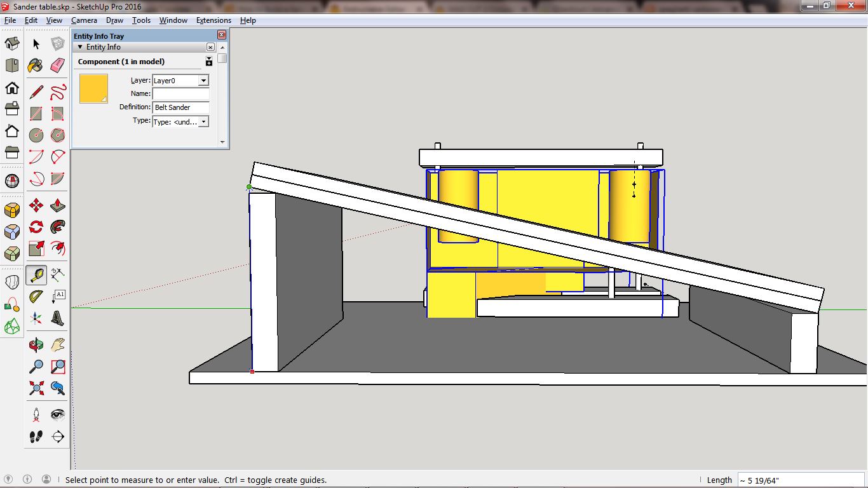
Task: Pick the Scale tool
Action: [36, 248]
